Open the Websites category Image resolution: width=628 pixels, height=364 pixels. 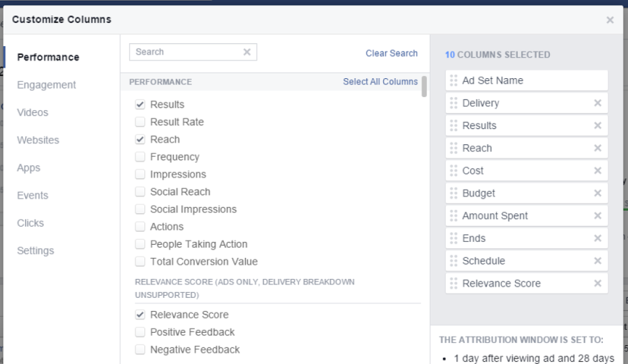click(x=38, y=140)
